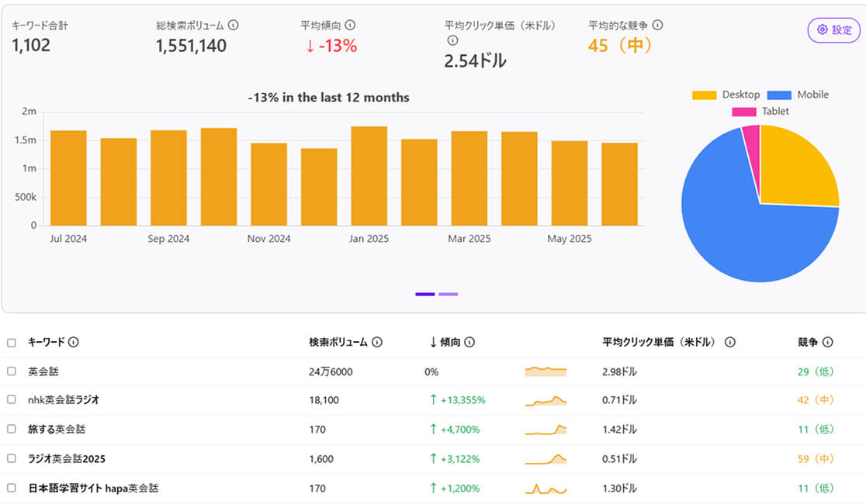866x504 pixels.
Task: Click info icon beside 総検索ボリューム
Action: [234, 26]
